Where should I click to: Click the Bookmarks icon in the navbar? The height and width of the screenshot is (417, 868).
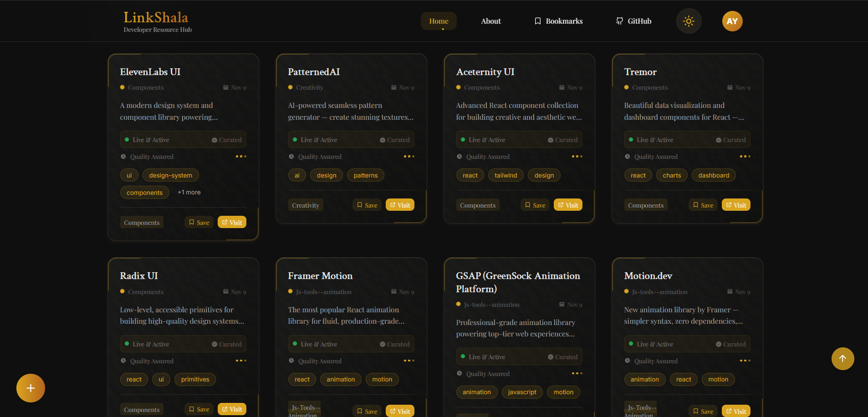click(x=538, y=21)
